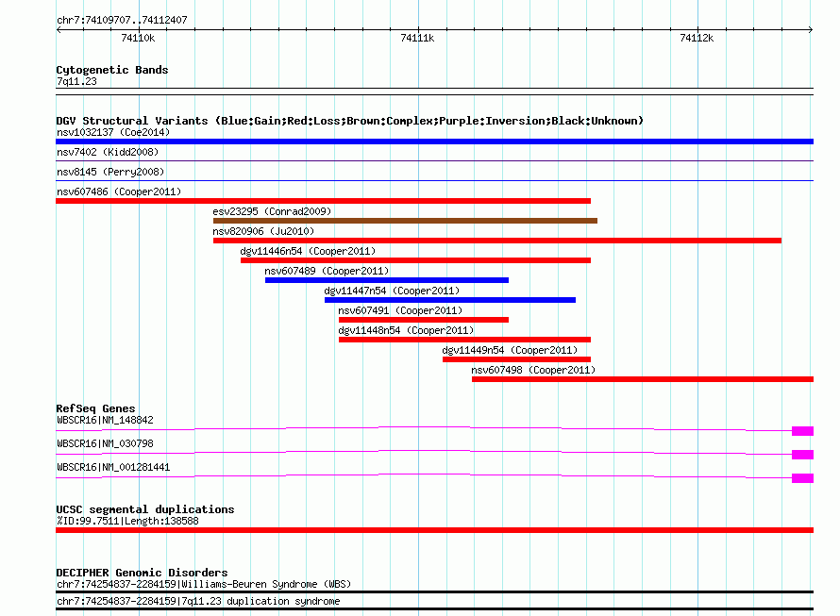Select the %ID:99.7511|Length:138588 label

click(127, 521)
